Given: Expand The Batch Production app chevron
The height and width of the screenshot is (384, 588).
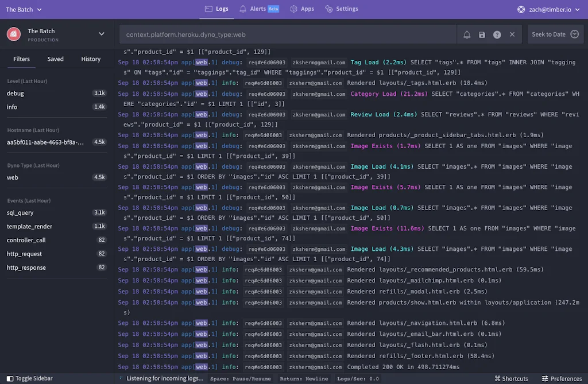Looking at the screenshot, I should tap(101, 34).
